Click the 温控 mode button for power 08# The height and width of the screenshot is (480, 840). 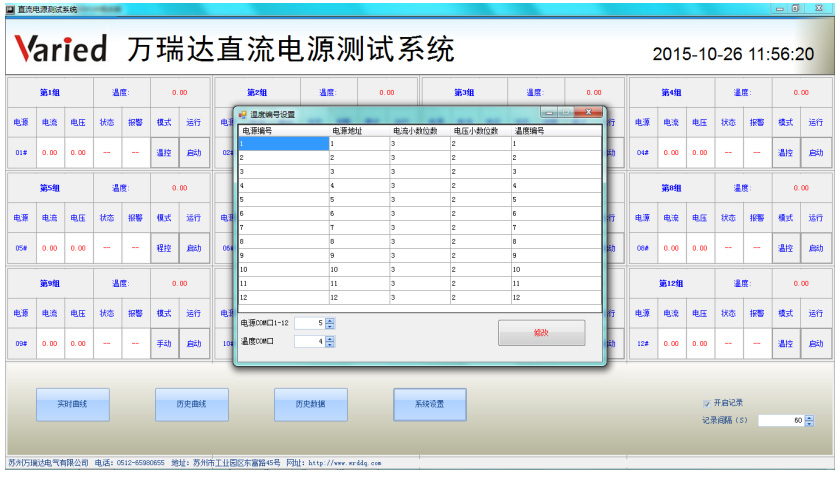click(786, 248)
